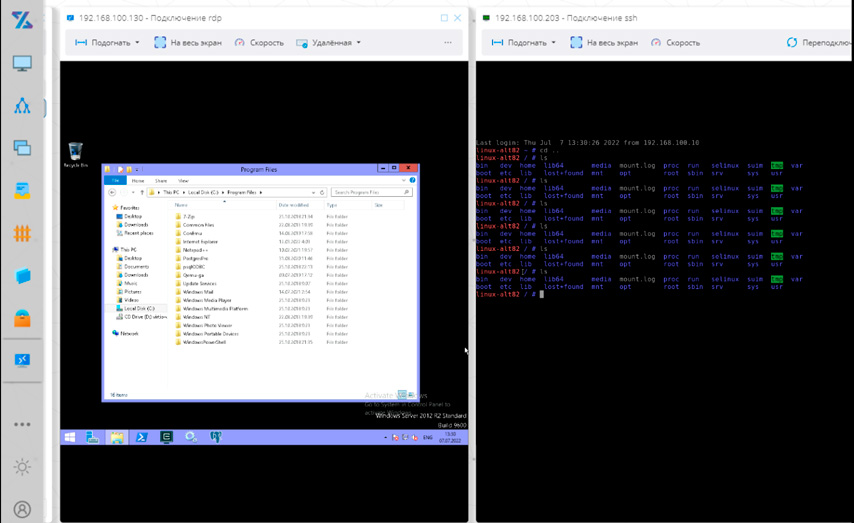The image size is (854, 523).
Task: Click На весь экран in ssh window
Action: click(604, 42)
